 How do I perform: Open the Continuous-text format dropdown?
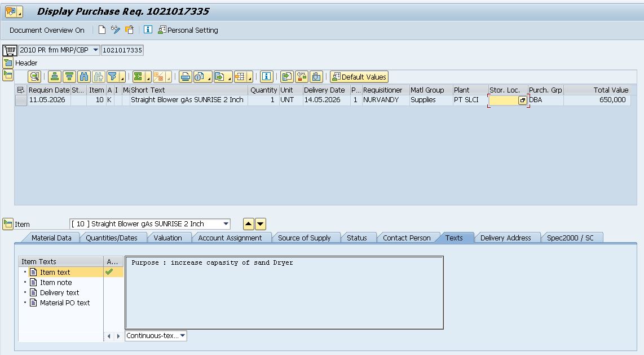(x=183, y=336)
